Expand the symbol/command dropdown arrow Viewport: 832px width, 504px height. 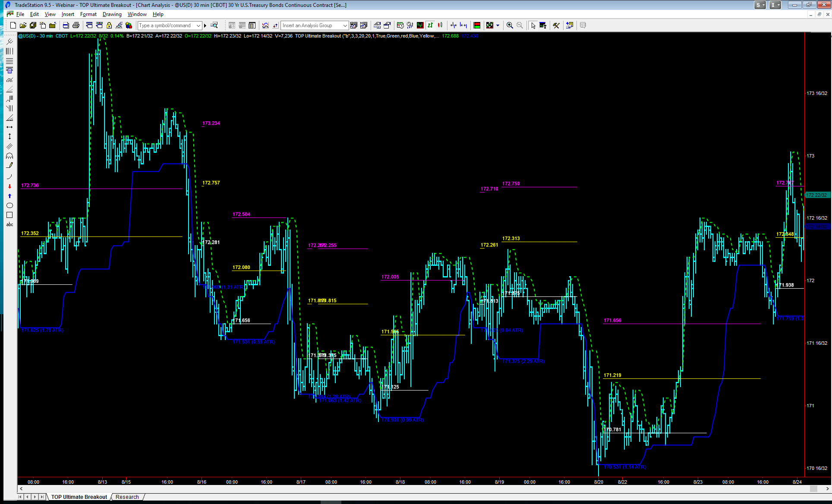tap(199, 25)
